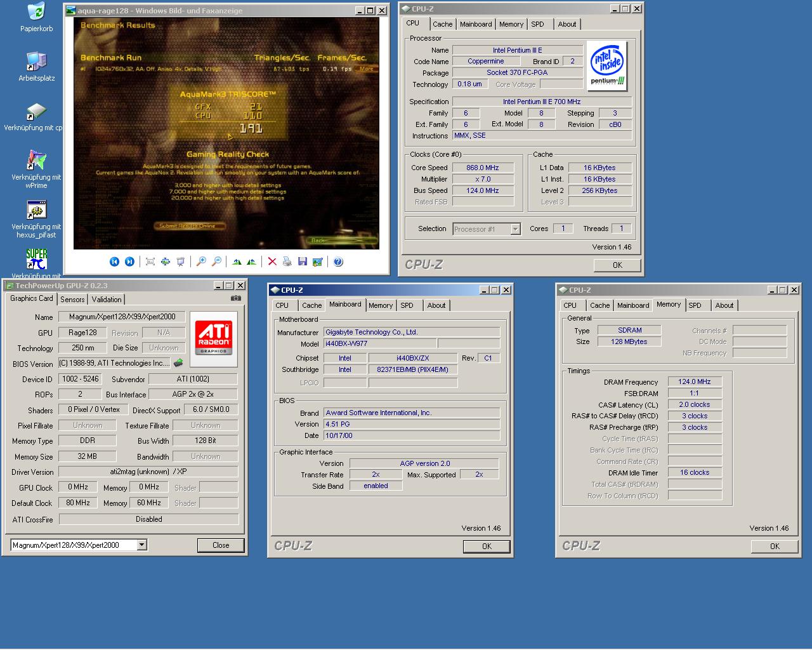
Task: Select hexus_pifast shortcut on desktop
Action: click(x=36, y=218)
